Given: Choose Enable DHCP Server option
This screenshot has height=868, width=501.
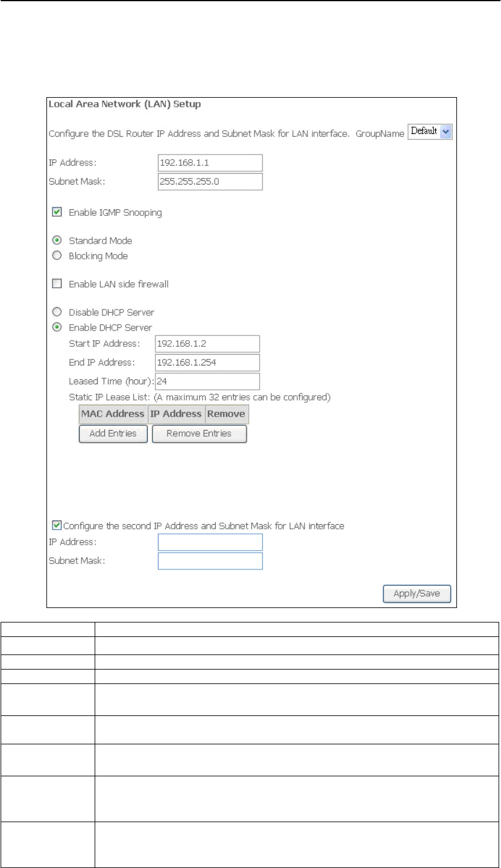Looking at the screenshot, I should click(57, 328).
